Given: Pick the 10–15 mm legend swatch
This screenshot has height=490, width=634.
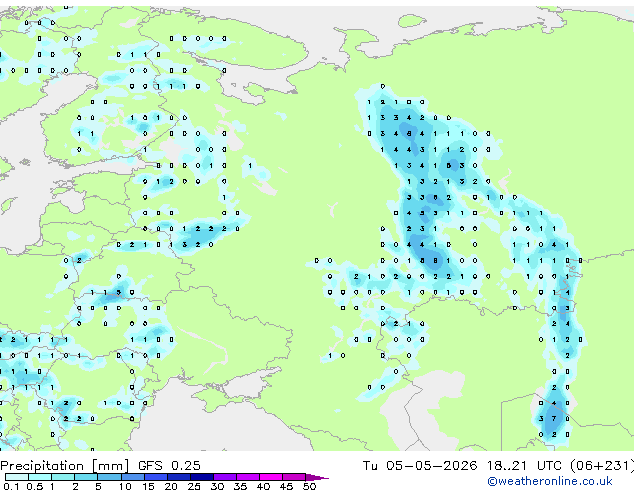Looking at the screenshot, I should pos(133,477).
